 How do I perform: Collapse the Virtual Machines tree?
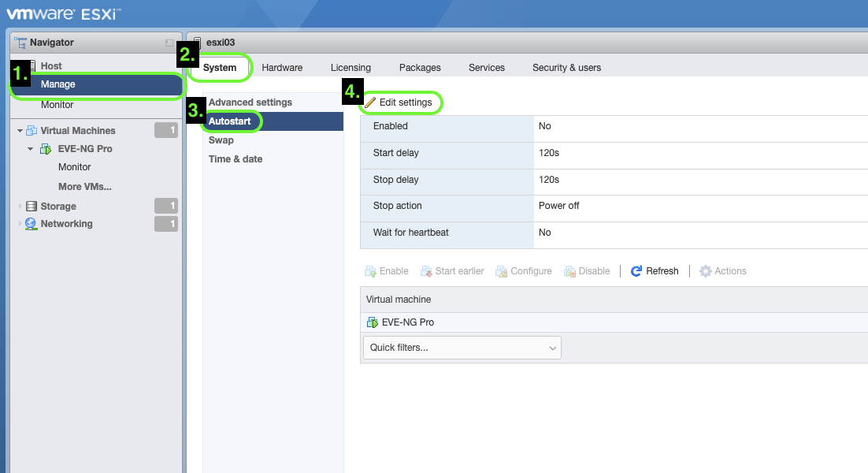pyautogui.click(x=18, y=130)
